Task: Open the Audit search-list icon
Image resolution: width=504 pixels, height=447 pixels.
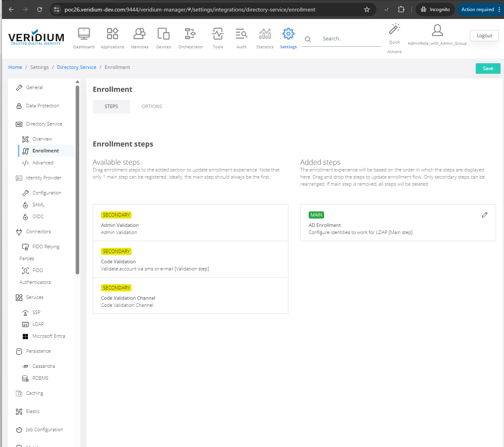Action: (241, 34)
